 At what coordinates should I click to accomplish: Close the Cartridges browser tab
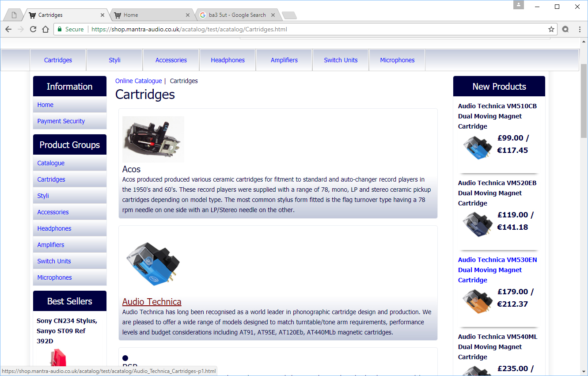click(102, 15)
